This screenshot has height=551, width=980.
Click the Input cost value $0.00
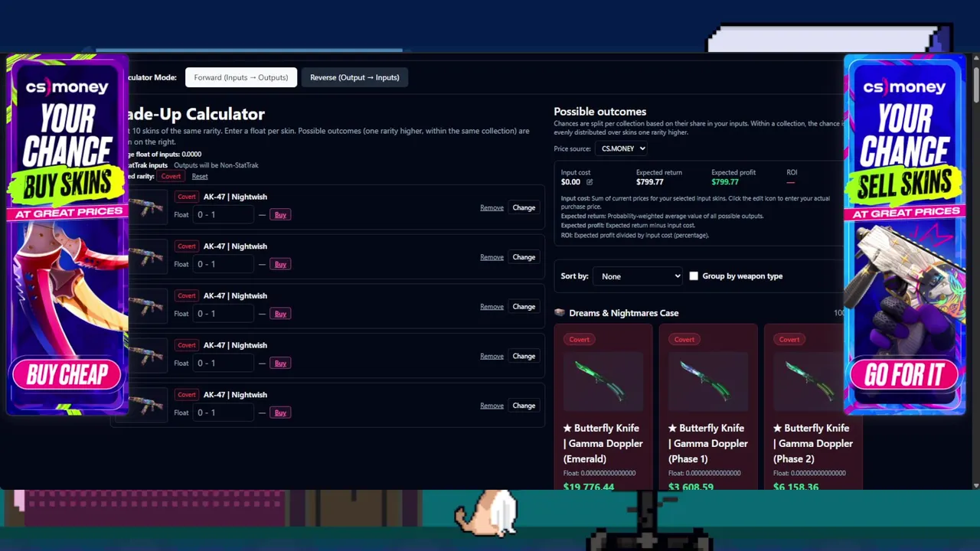[x=570, y=182]
